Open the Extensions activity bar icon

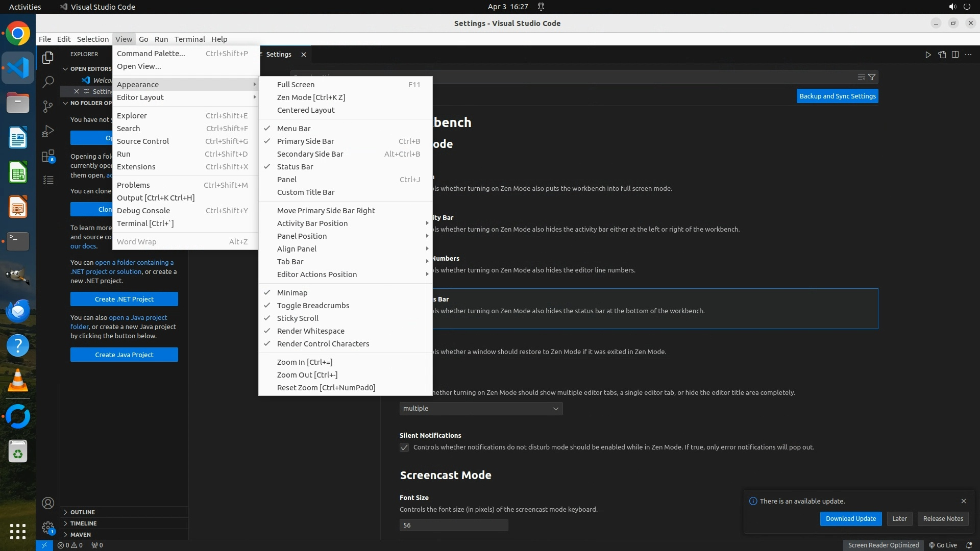pos(48,156)
